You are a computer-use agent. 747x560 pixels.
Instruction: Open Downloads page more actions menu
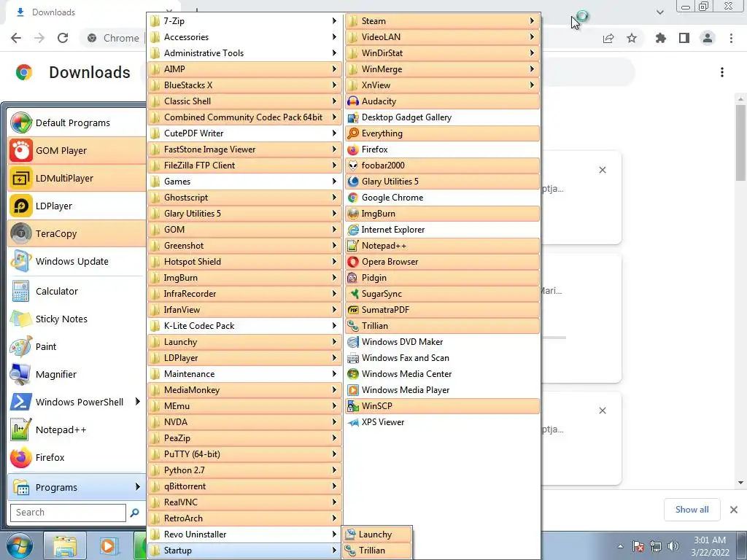coord(722,72)
